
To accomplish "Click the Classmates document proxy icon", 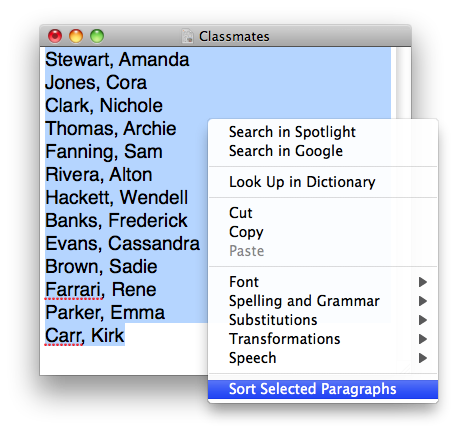I will 188,36.
